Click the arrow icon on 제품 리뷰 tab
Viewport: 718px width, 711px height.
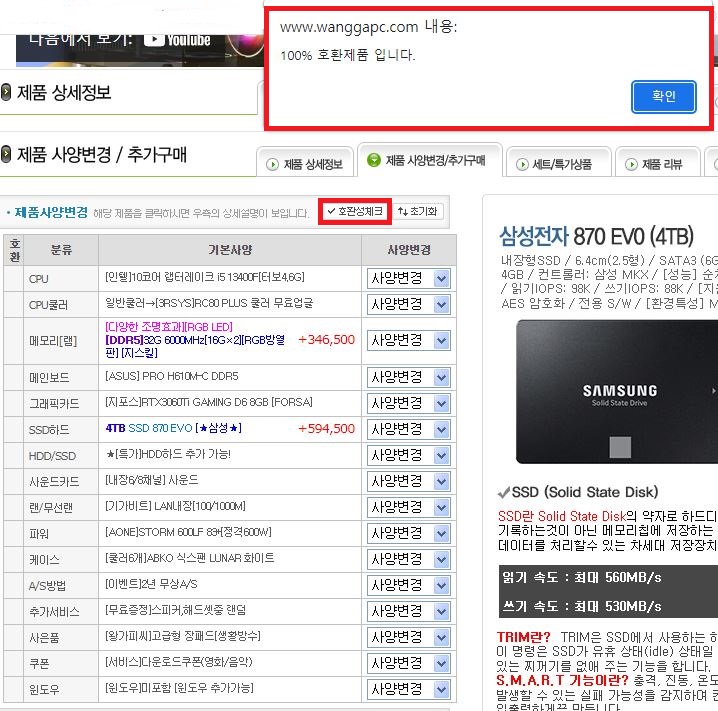click(631, 164)
